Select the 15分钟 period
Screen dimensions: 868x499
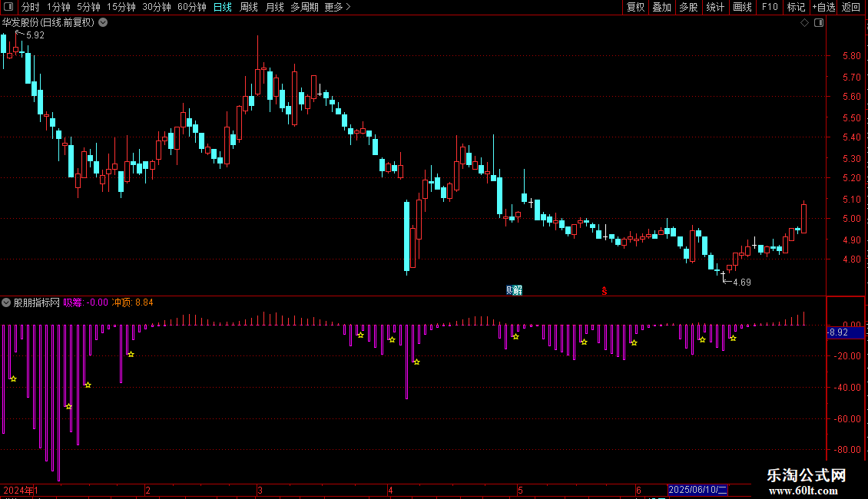coord(121,7)
